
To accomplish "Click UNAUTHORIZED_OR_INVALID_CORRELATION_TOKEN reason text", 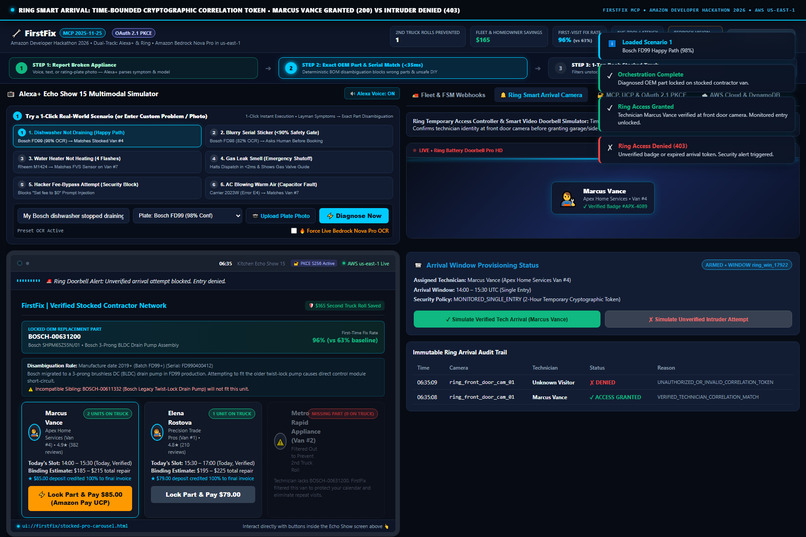I will click(x=715, y=382).
